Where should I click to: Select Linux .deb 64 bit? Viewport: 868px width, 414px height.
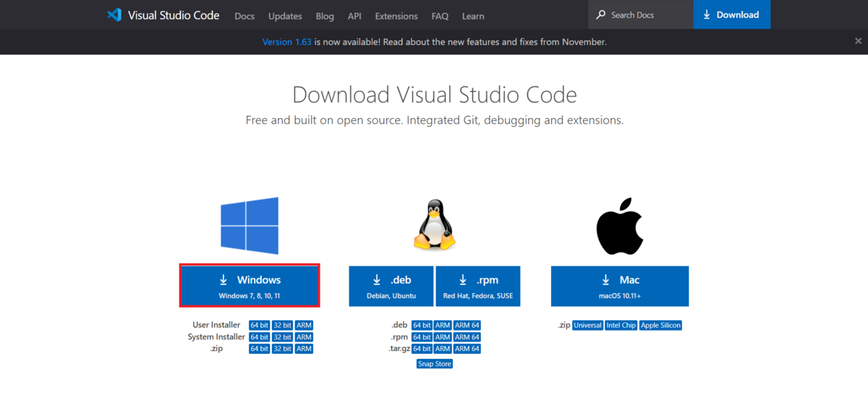click(422, 326)
